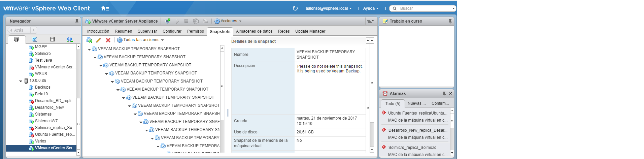This screenshot has height=159, width=644.
Task: Pin the Alarmas panel
Action: pyautogui.click(x=444, y=94)
